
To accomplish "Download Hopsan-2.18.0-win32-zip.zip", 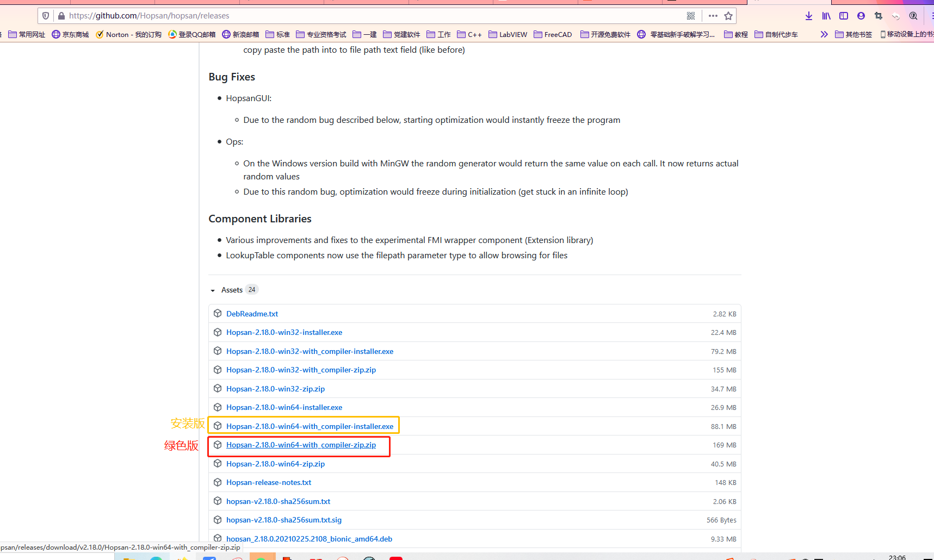I will (276, 389).
